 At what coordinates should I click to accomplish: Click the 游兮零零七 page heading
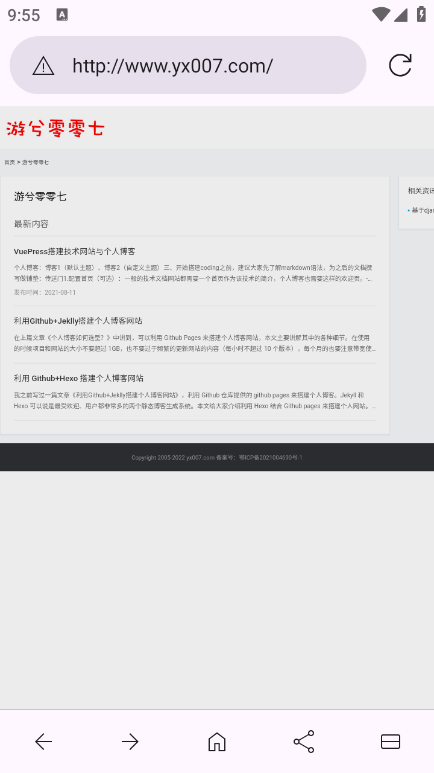(40, 197)
